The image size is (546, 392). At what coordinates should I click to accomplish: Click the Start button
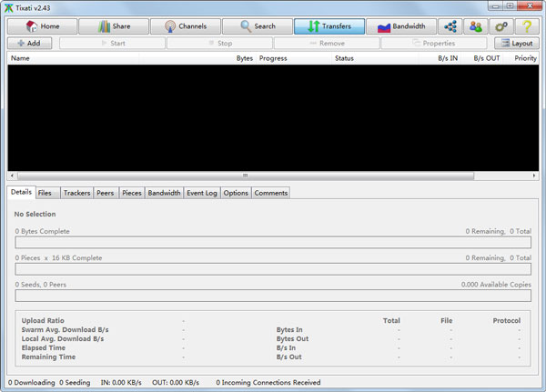point(112,43)
